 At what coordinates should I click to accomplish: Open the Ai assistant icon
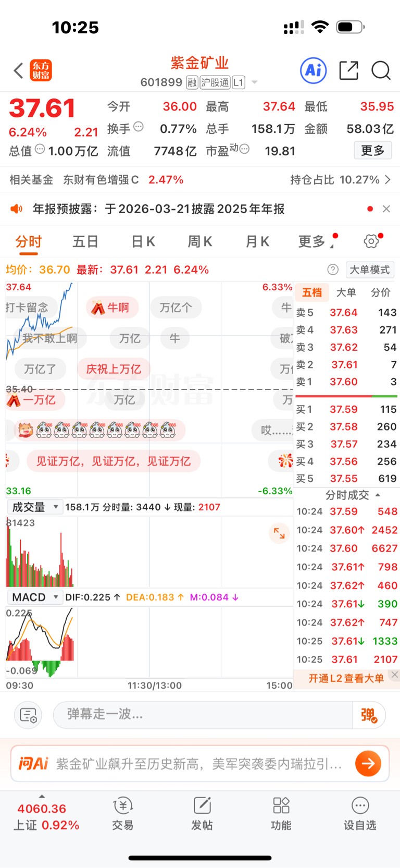click(314, 70)
